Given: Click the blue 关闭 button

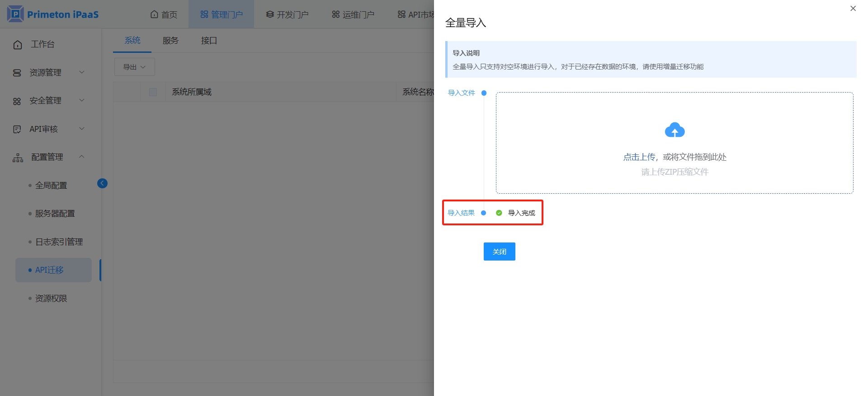Looking at the screenshot, I should tap(499, 252).
